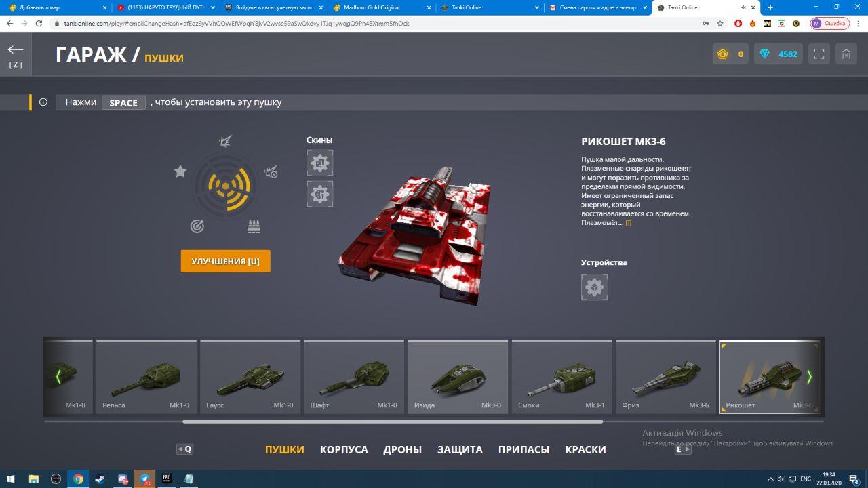The height and width of the screenshot is (488, 868).
Task: Switch to Marlboro Gold Original browser tab
Action: 383,7
